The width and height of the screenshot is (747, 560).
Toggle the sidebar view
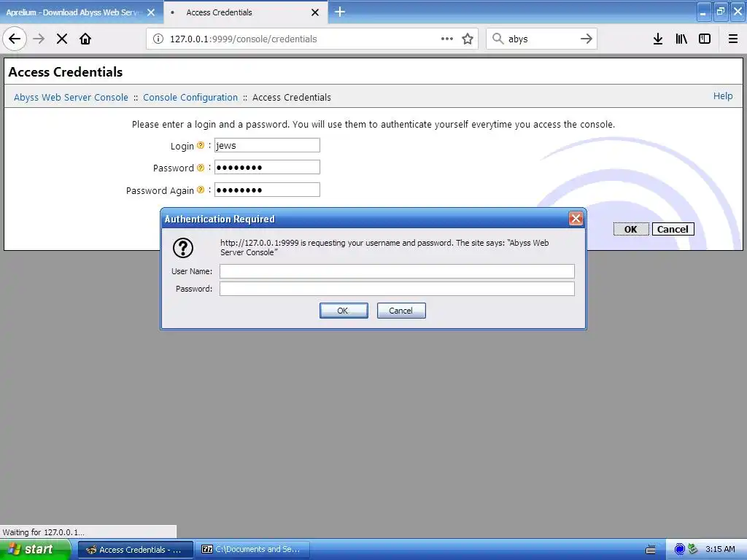705,39
